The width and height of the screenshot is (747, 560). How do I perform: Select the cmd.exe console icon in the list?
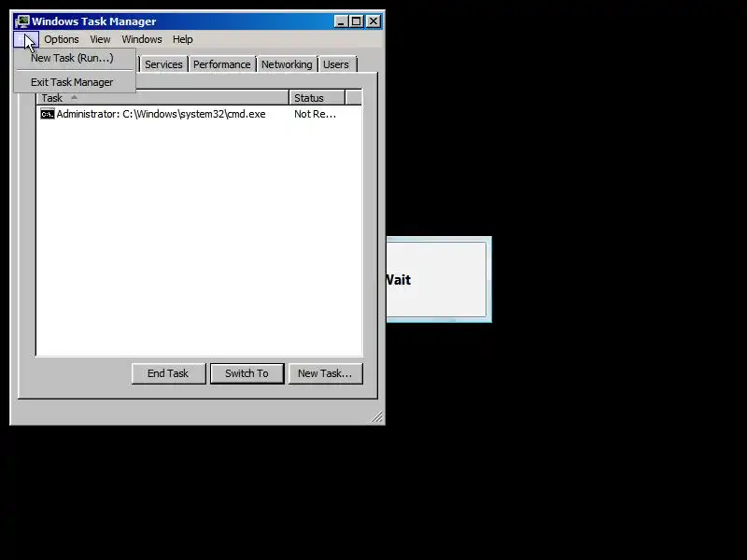48,114
